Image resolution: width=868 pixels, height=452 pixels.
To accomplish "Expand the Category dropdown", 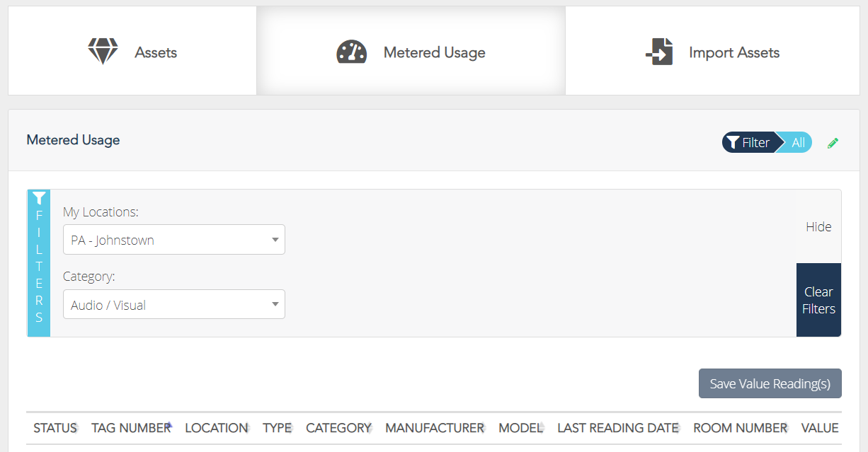I will pos(174,304).
